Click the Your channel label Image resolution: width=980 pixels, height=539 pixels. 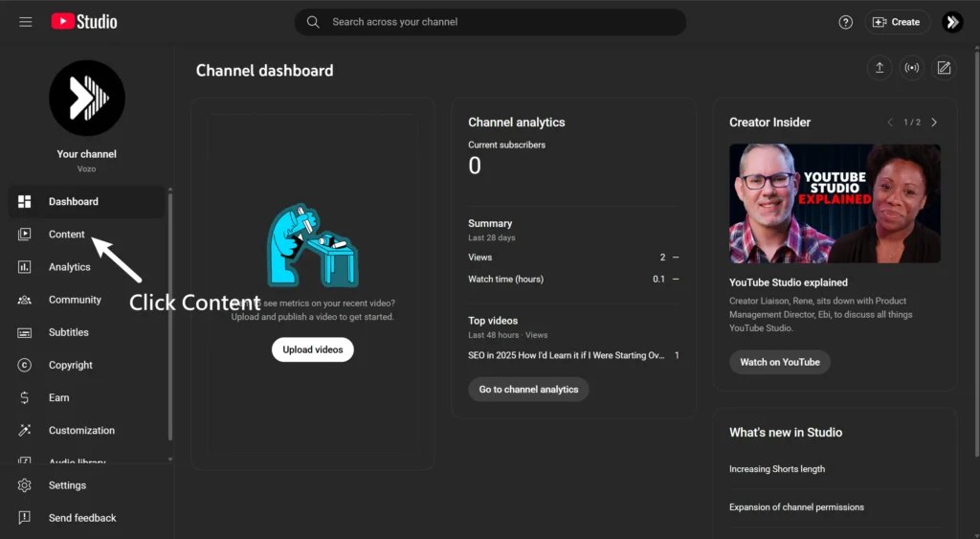click(86, 154)
